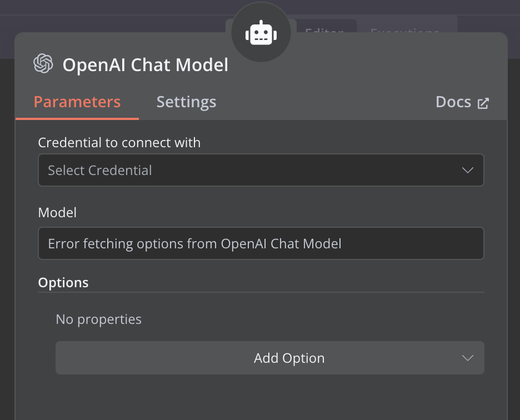This screenshot has width=520, height=420.
Task: Switch to the background Editor tab
Action: [x=325, y=29]
